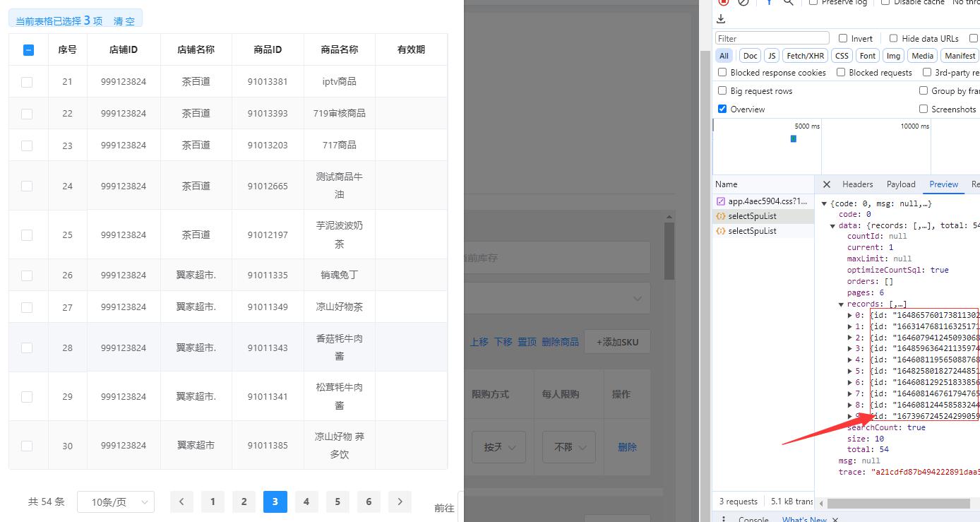The width and height of the screenshot is (980, 522).
Task: Enable the Screenshots checkbox
Action: tap(924, 109)
